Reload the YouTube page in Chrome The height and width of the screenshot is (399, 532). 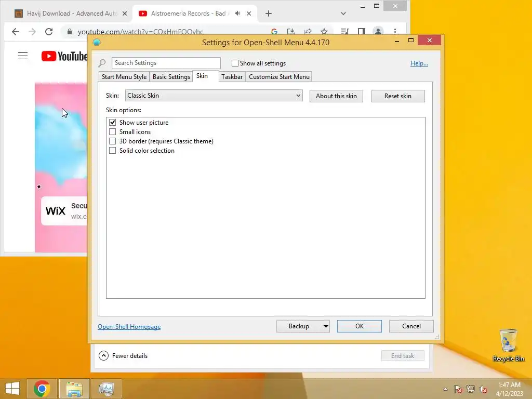(x=49, y=32)
